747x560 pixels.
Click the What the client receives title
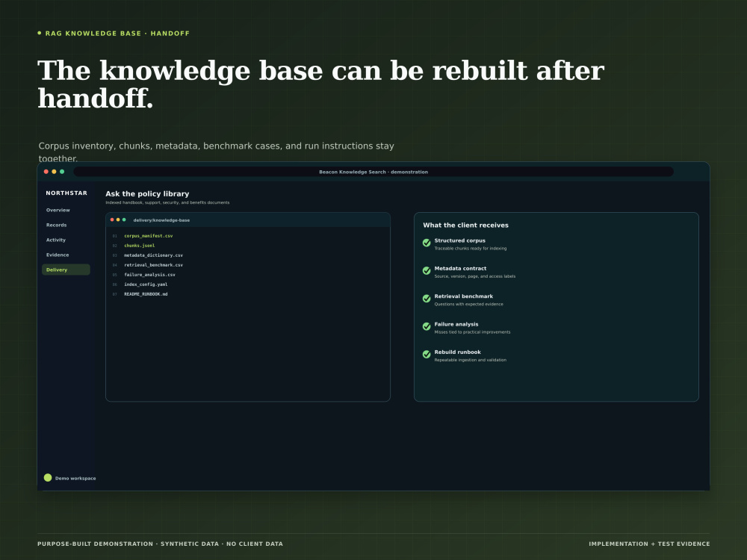[465, 225]
